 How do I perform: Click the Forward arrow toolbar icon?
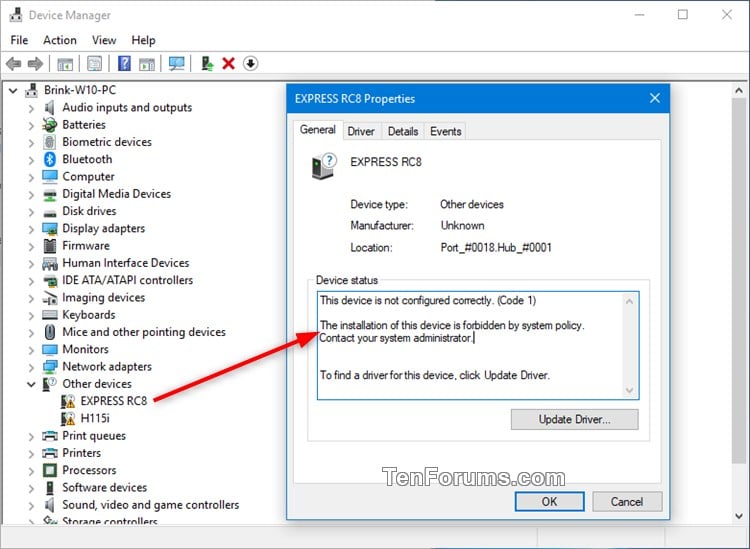(35, 63)
